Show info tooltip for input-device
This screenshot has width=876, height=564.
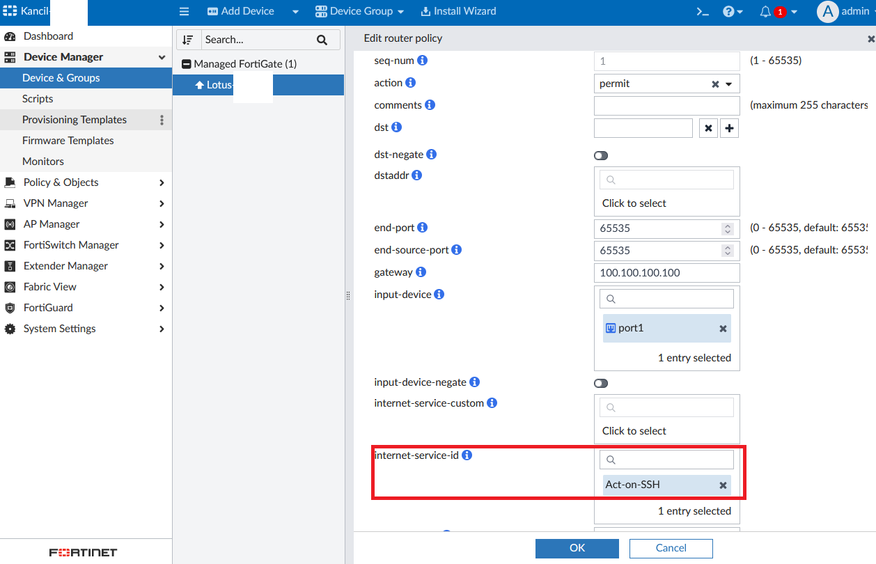439,294
